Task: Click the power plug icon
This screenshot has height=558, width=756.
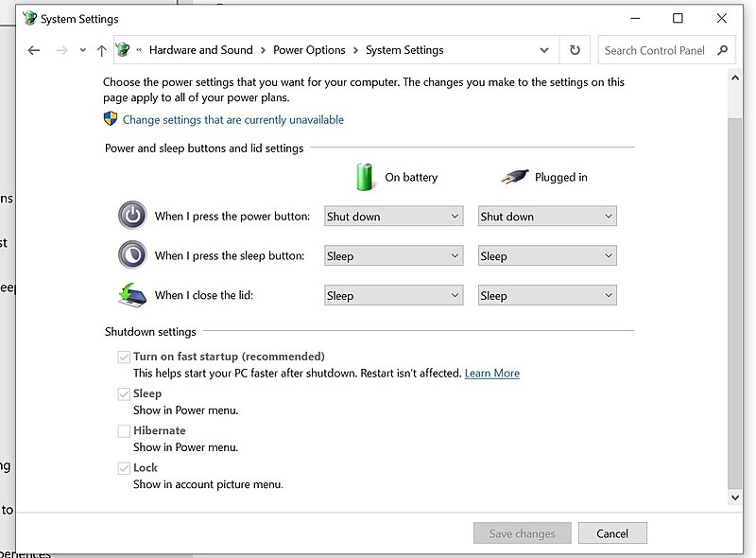Action: point(514,177)
